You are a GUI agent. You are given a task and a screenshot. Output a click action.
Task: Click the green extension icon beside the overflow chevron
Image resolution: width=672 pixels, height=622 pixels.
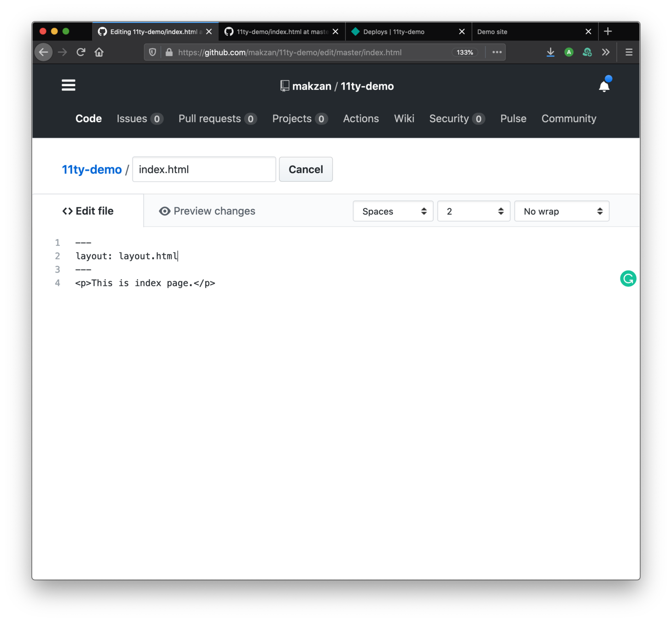587,52
